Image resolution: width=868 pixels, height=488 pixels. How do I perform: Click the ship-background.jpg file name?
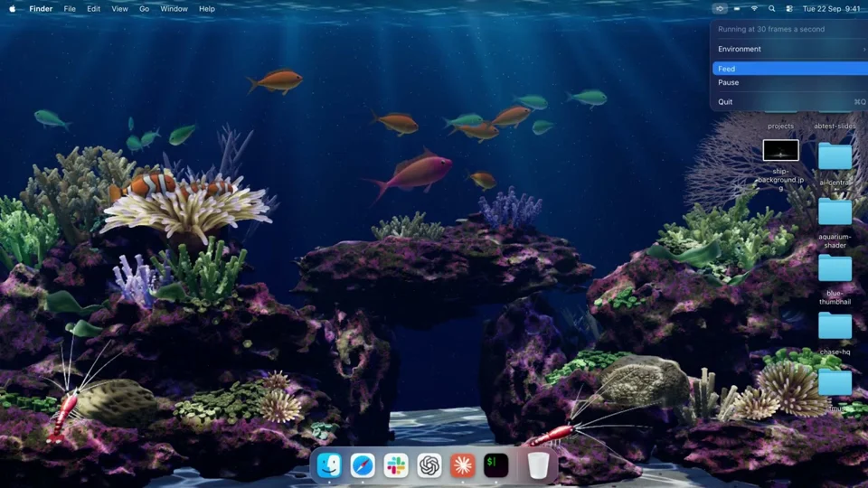pyautogui.click(x=780, y=180)
